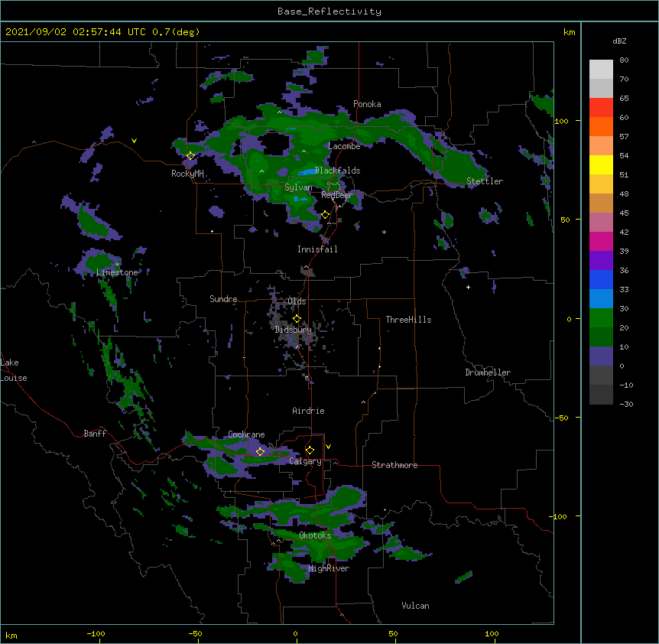The height and width of the screenshot is (644, 659).
Task: Click the yellow marker at Olds
Action: 297,318
